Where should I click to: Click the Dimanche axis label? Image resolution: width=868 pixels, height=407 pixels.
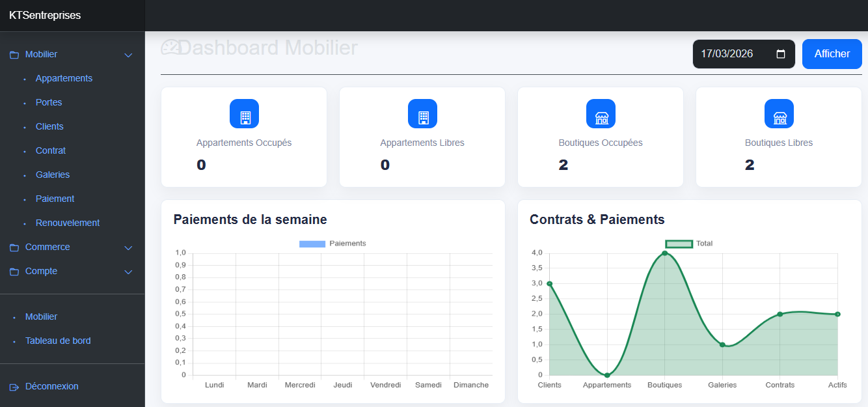coord(471,385)
